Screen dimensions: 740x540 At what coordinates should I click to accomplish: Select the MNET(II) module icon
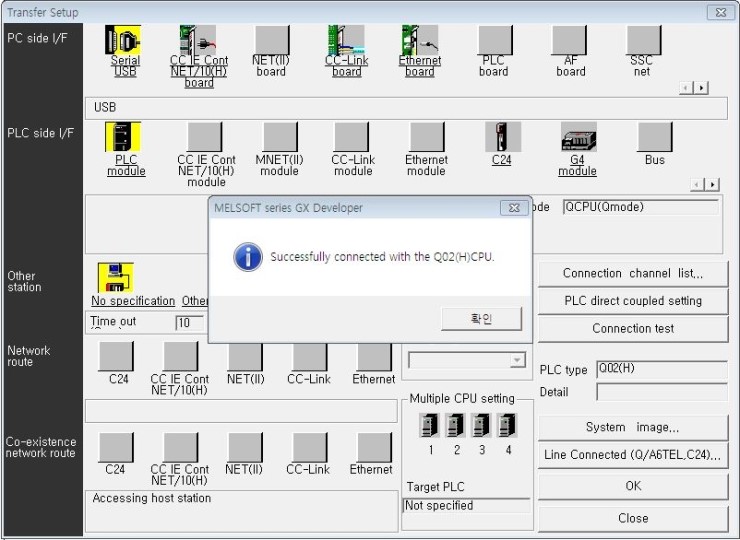click(x=280, y=137)
